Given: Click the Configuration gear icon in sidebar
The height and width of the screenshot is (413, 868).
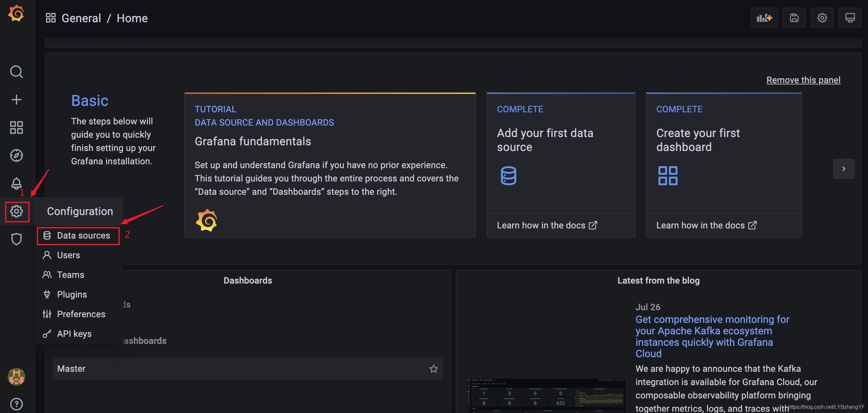Looking at the screenshot, I should 17,211.
